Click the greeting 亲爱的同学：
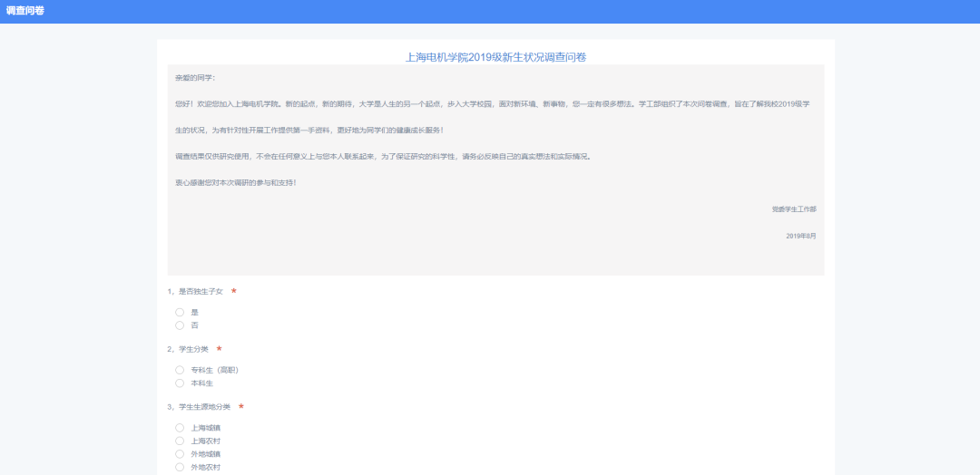 pyautogui.click(x=195, y=78)
